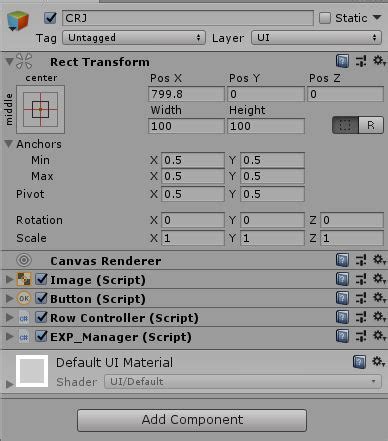Toggle the CRJ object active checkbox
This screenshot has width=388, height=441.
click(x=50, y=18)
